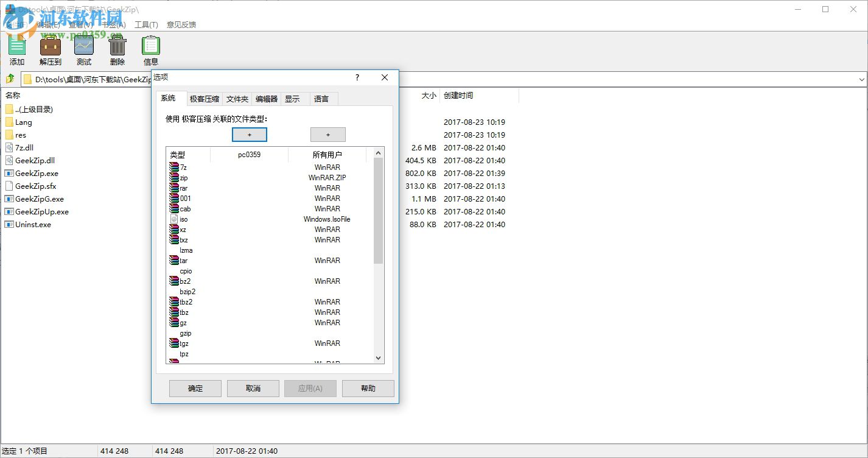
Task: Switch to the 极客压缩 tab
Action: 205,99
